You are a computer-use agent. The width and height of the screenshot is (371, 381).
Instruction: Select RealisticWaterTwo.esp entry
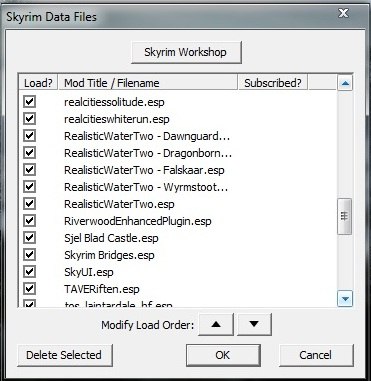(119, 204)
